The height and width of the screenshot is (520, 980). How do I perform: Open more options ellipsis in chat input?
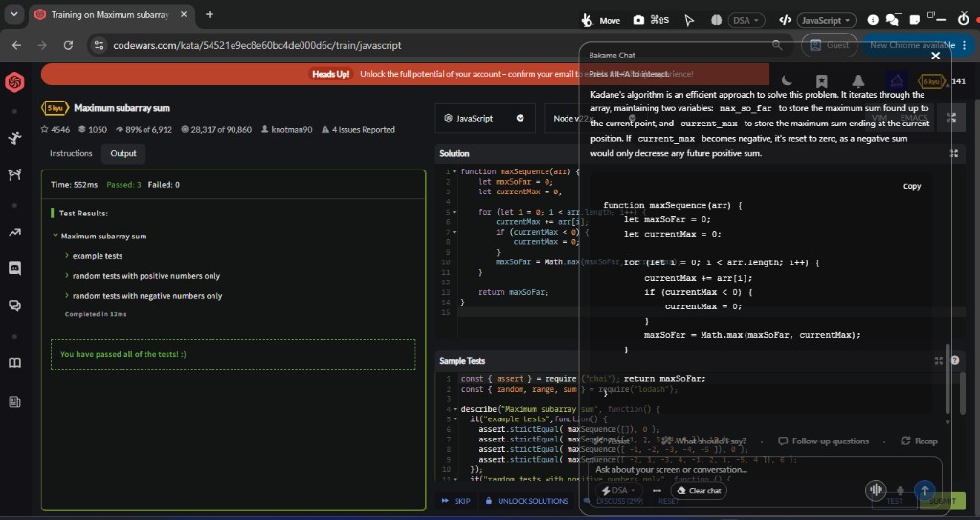(x=657, y=490)
